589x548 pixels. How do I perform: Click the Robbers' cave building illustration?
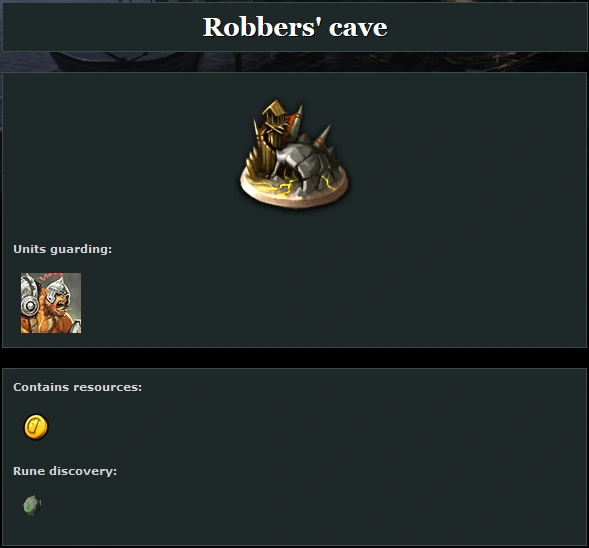click(294, 153)
